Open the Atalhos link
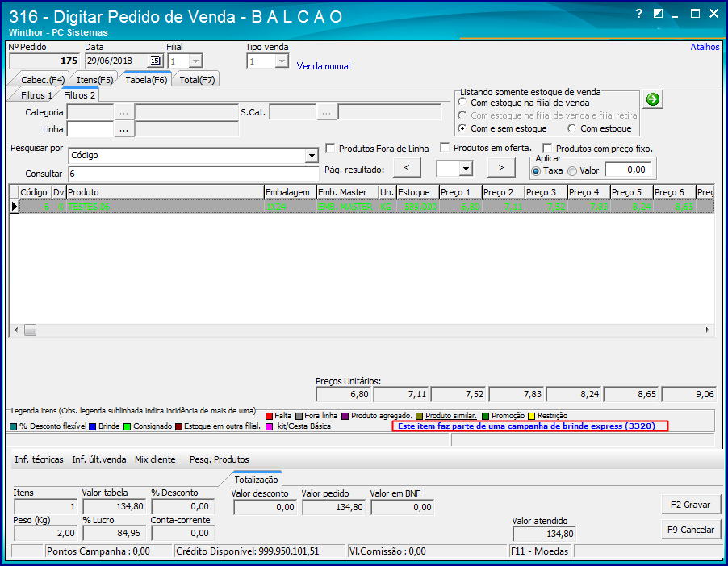Viewport: 728px width, 566px height. pos(705,47)
